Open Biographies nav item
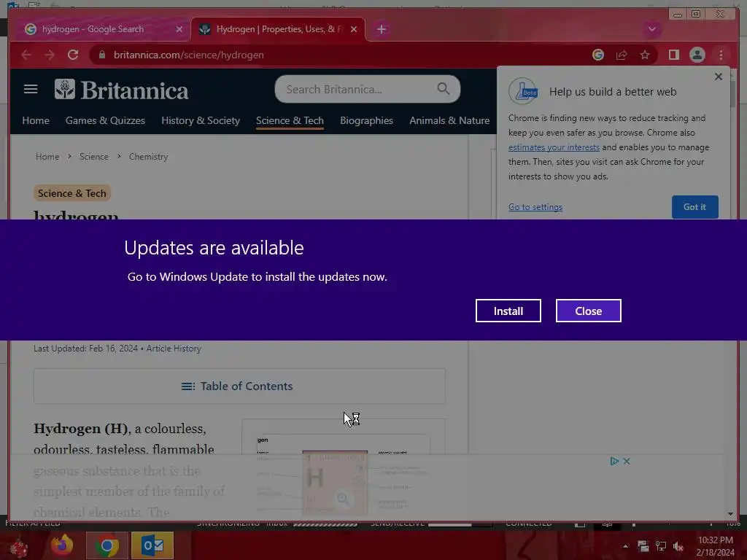 (x=366, y=120)
